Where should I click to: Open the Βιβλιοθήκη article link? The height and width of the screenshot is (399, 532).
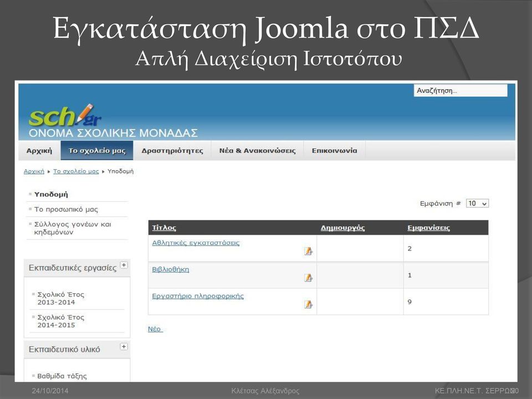click(x=170, y=269)
